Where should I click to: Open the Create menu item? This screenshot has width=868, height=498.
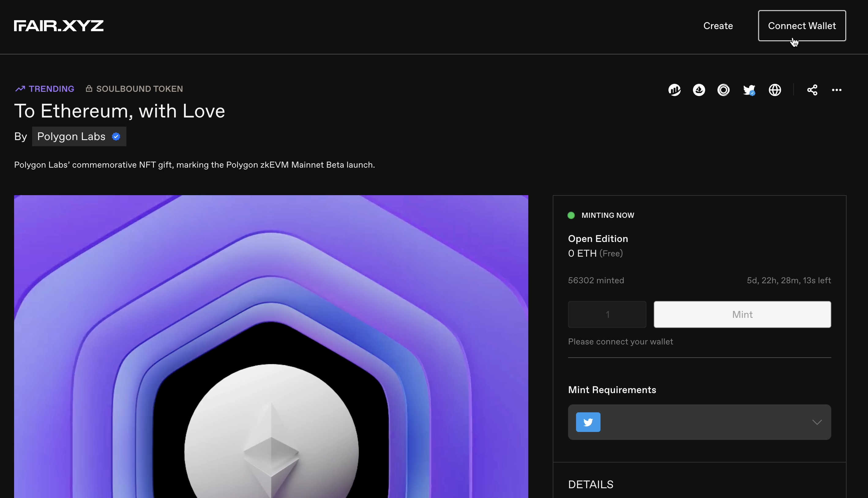pyautogui.click(x=718, y=26)
